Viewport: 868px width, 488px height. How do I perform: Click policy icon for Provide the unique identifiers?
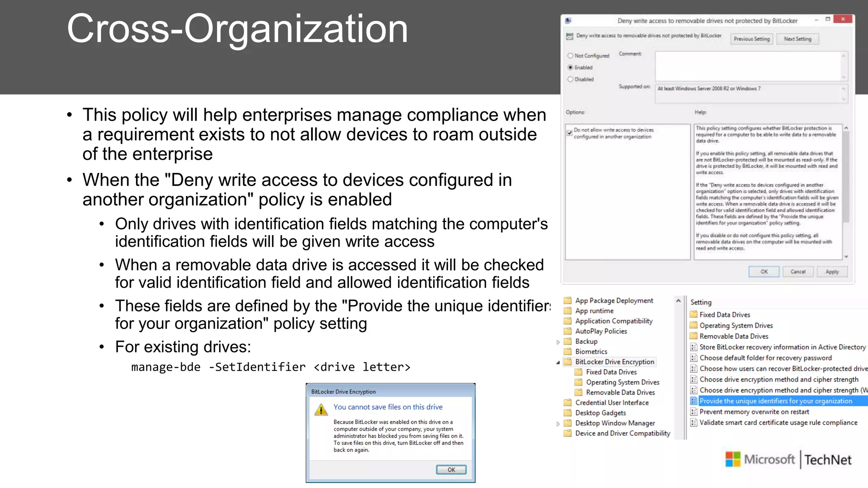coord(694,401)
